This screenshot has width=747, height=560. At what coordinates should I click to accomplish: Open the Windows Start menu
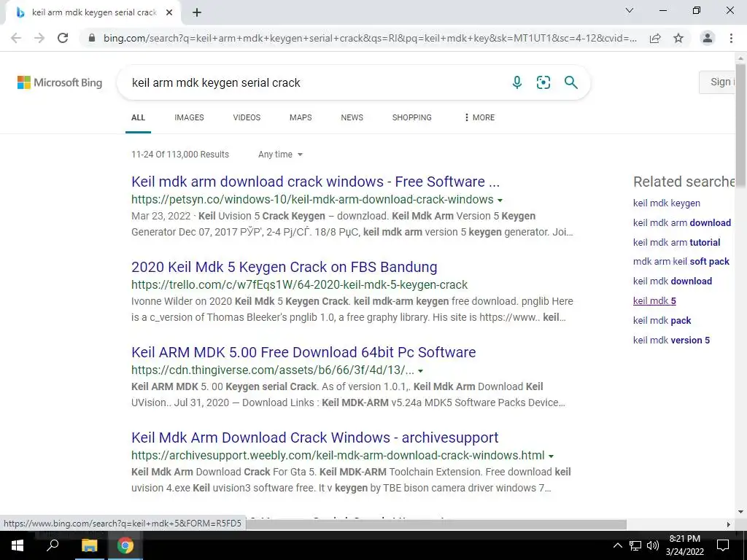pyautogui.click(x=18, y=545)
